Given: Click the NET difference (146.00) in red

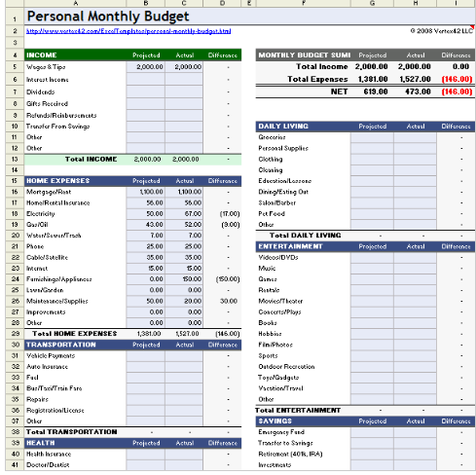Looking at the screenshot, I should (x=457, y=91).
